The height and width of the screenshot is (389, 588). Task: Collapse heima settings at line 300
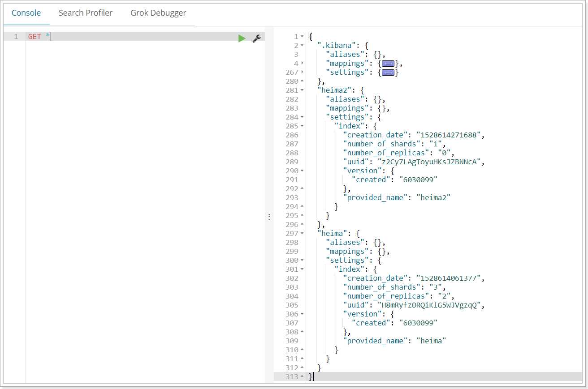point(302,261)
